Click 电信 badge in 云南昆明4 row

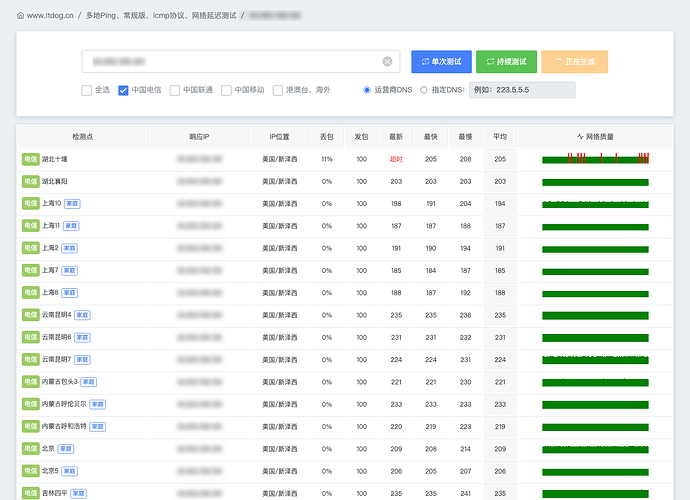point(30,315)
